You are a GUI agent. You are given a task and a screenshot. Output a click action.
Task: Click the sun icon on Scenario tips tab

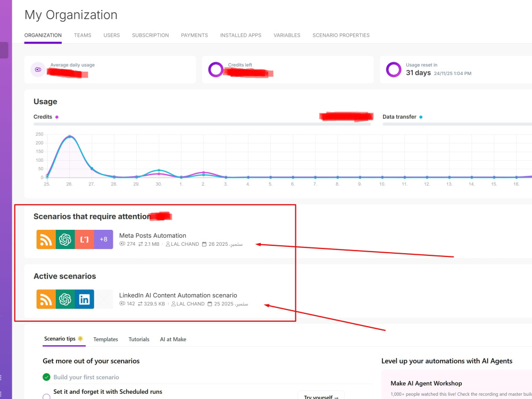[80, 338]
